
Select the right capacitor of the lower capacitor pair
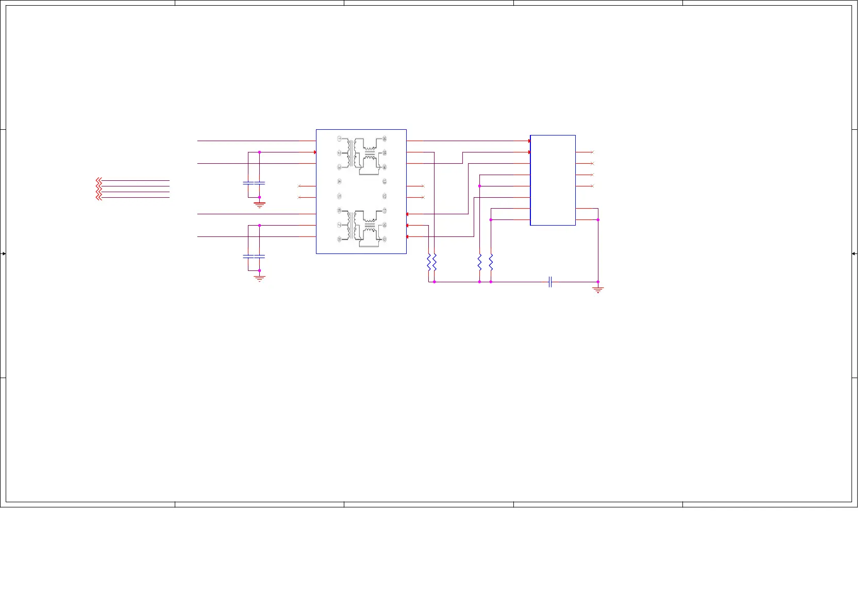click(x=259, y=256)
